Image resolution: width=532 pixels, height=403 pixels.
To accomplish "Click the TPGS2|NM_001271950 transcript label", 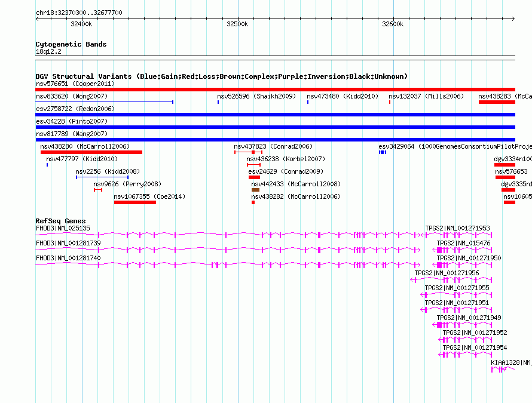I will pos(469,258).
